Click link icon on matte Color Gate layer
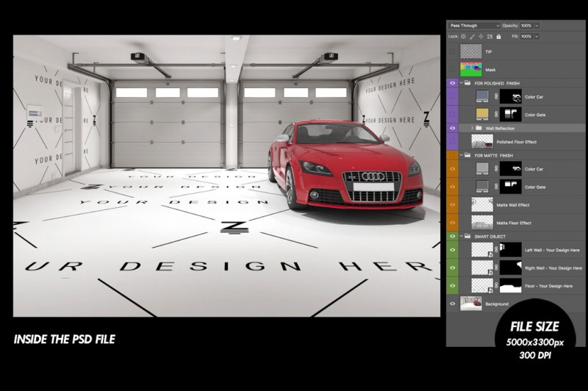The width and height of the screenshot is (588, 391). point(496,187)
